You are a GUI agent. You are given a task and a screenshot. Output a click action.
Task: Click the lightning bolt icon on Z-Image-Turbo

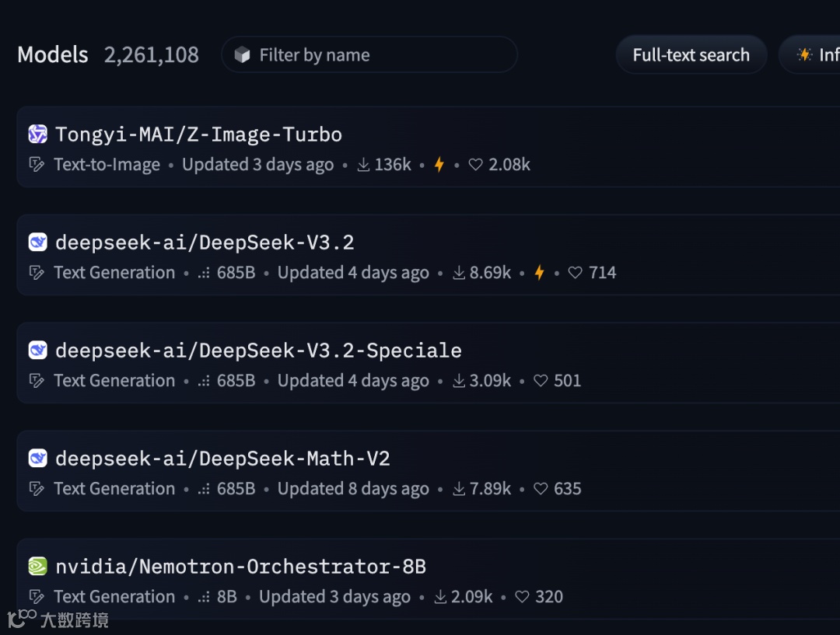pos(439,165)
